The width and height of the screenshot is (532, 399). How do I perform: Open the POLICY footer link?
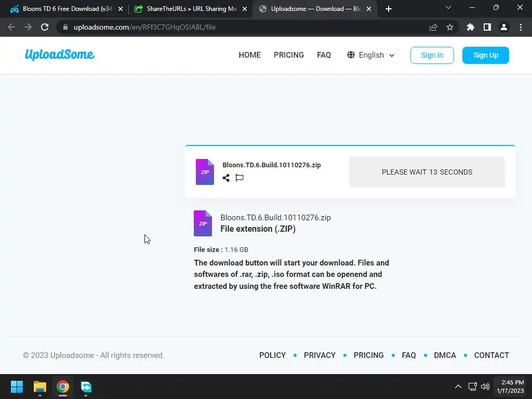(x=272, y=355)
